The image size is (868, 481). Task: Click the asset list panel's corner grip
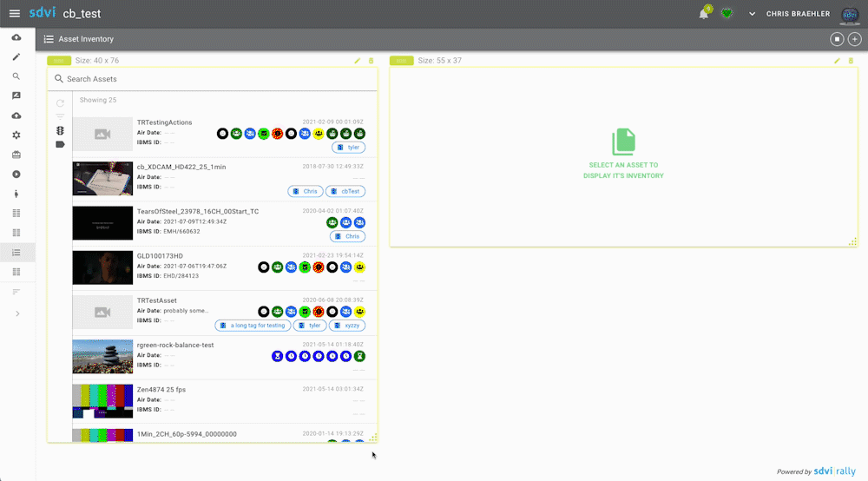pos(373,438)
